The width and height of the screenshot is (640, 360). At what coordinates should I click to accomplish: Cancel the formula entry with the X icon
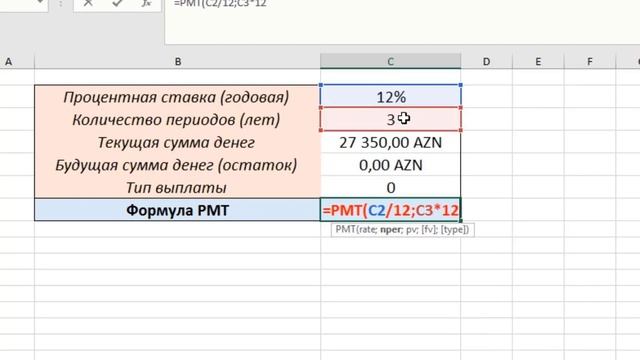[x=88, y=3]
